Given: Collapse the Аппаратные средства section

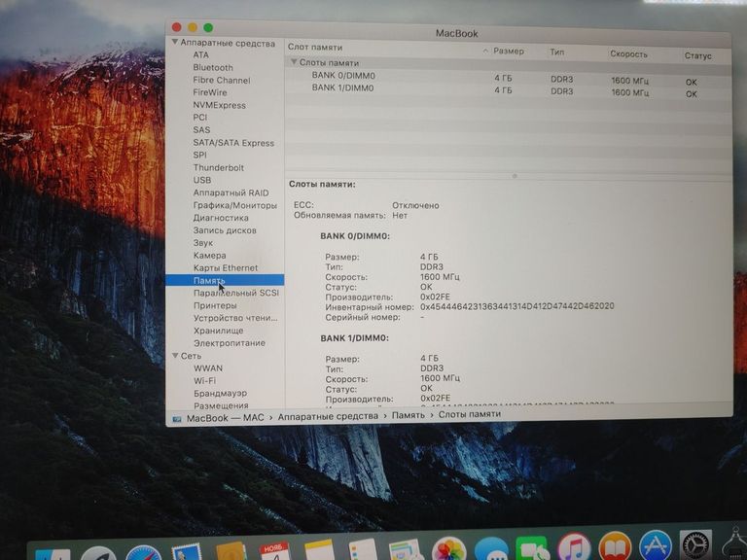Looking at the screenshot, I should [x=175, y=43].
